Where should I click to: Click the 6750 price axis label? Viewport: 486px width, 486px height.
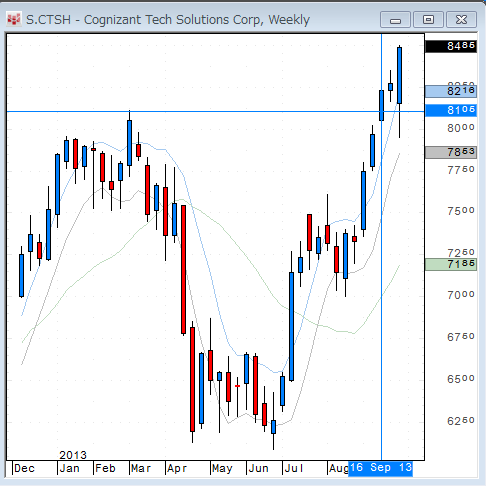pos(461,337)
